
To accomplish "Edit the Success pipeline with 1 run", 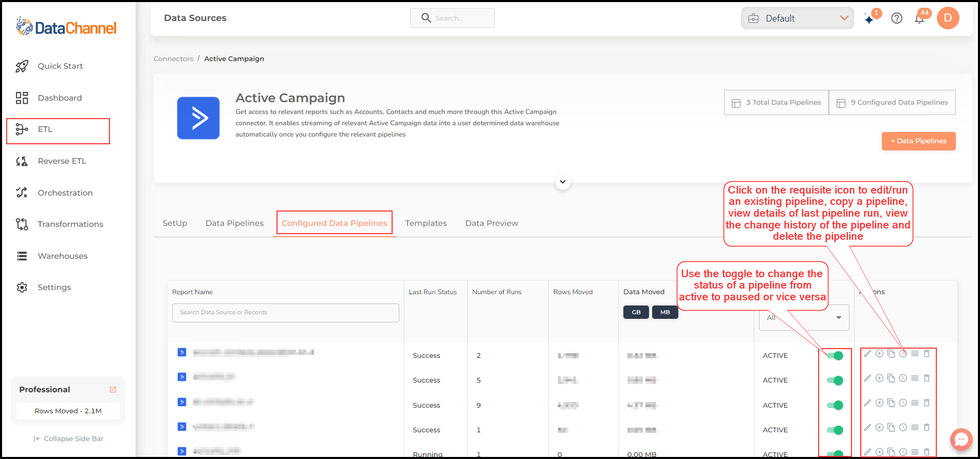I will (867, 427).
